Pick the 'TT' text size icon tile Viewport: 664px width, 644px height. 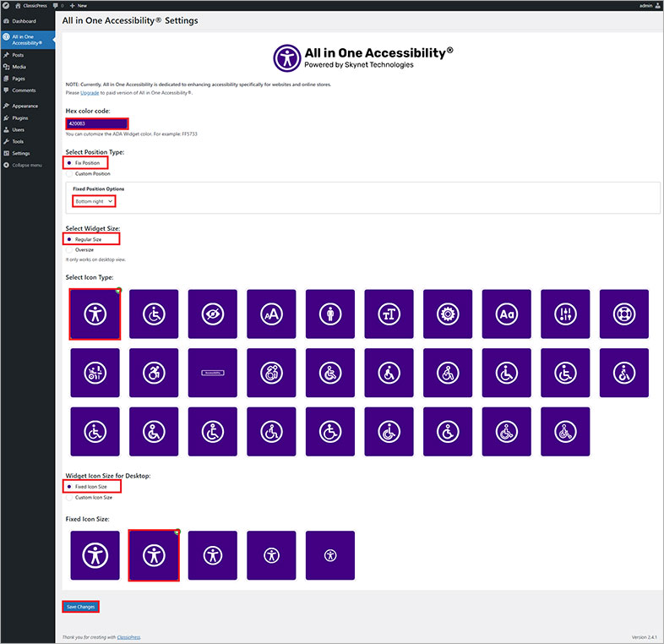[389, 314]
